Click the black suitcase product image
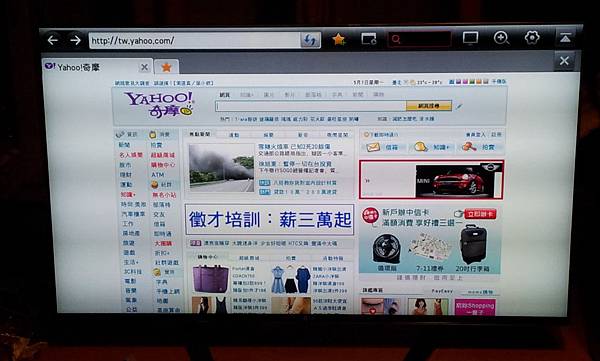This screenshot has width=600, height=361. pyautogui.click(x=473, y=245)
